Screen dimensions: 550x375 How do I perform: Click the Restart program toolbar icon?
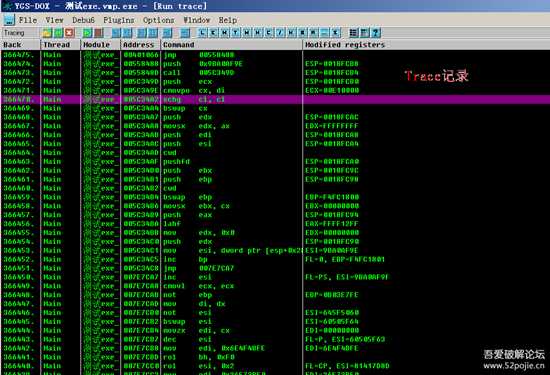(58, 33)
